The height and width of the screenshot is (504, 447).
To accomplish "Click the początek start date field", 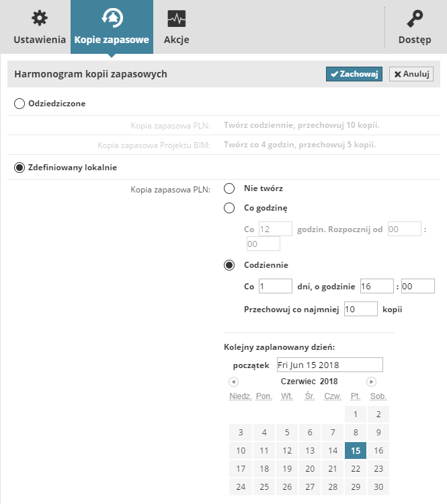I will coord(329,365).
